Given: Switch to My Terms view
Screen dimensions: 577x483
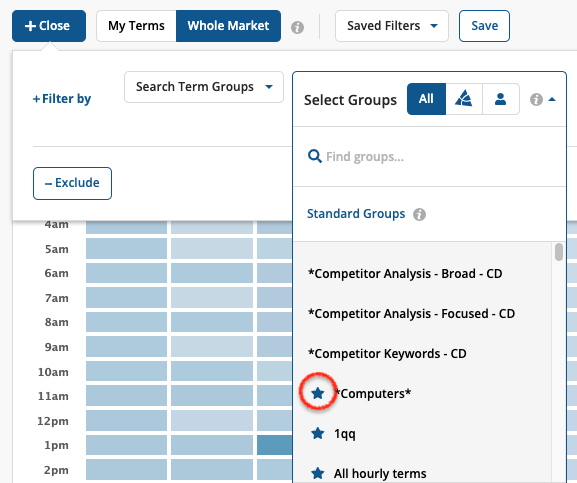Looking at the screenshot, I should 136,26.
